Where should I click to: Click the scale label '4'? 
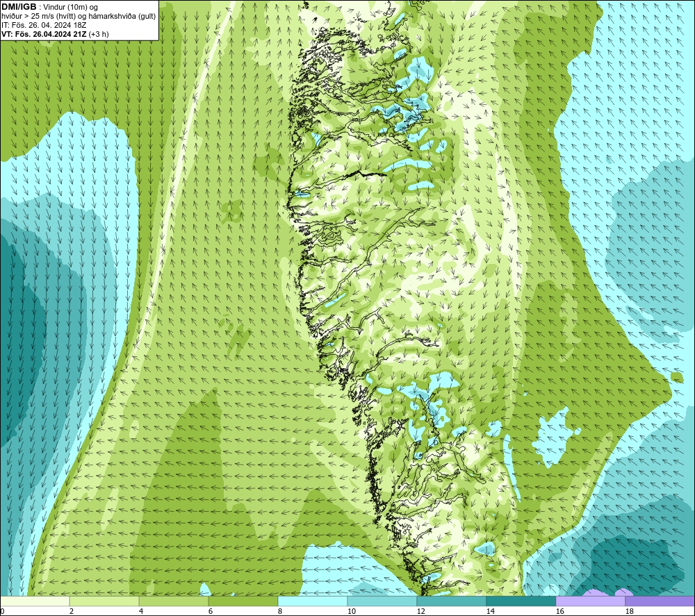[x=141, y=611]
